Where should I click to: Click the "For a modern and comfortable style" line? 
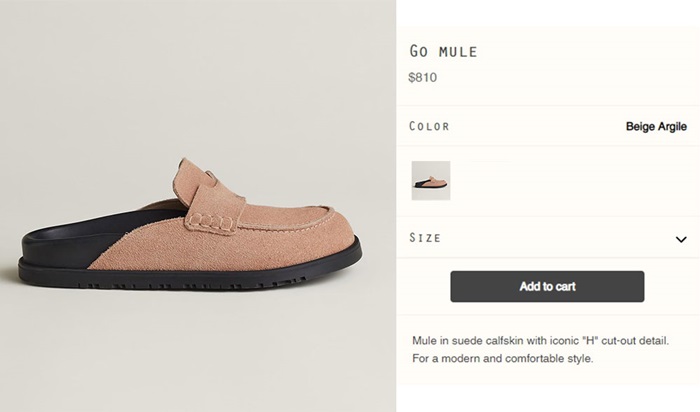tap(503, 358)
